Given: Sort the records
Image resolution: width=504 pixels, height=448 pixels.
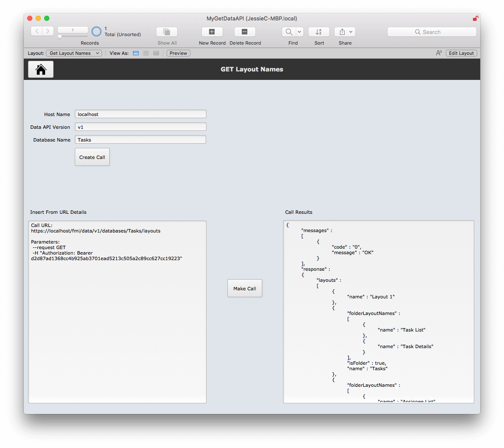Looking at the screenshot, I should tap(319, 31).
